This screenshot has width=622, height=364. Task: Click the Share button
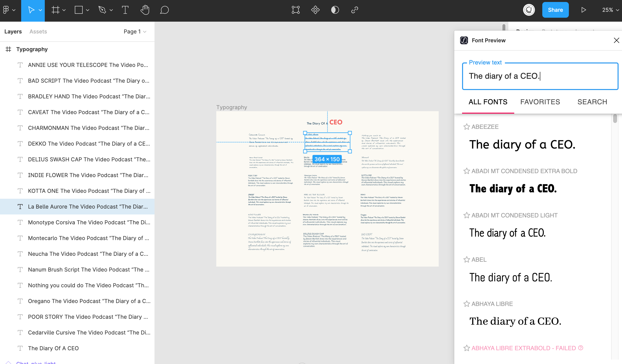(555, 10)
